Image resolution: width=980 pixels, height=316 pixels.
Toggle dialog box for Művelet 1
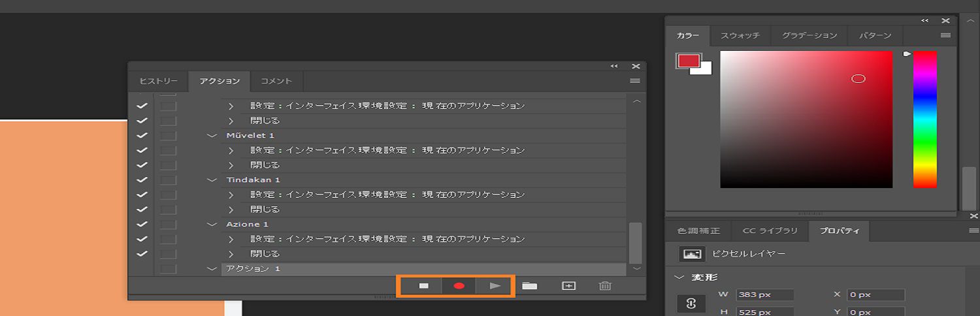tap(169, 135)
